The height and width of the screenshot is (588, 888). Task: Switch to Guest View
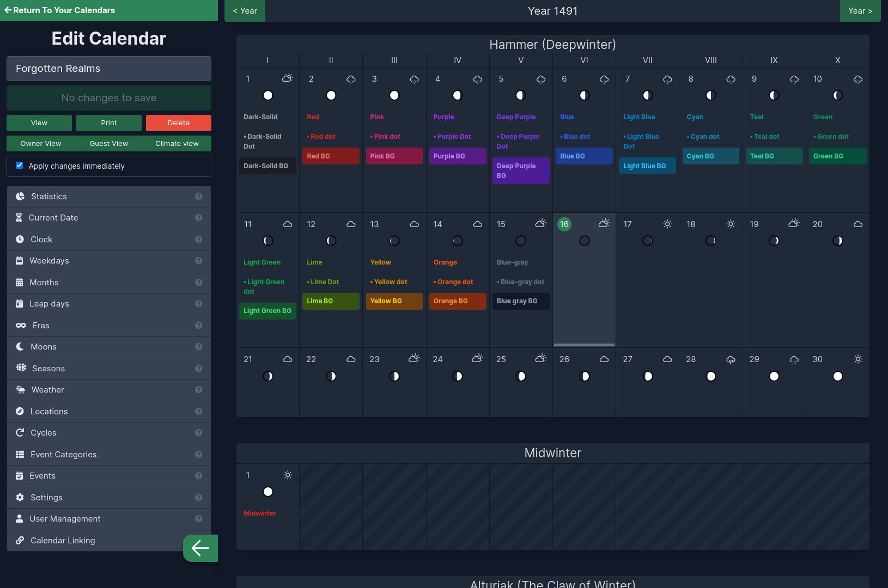point(108,143)
